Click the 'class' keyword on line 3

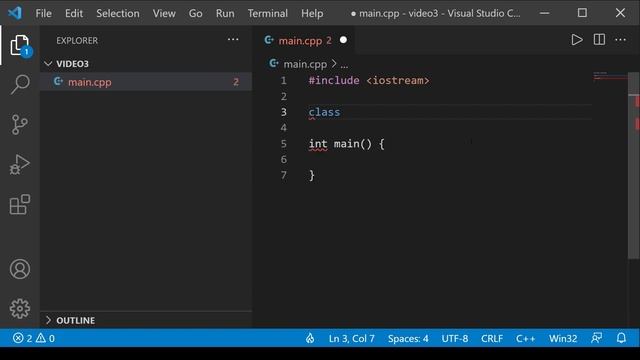click(x=324, y=112)
